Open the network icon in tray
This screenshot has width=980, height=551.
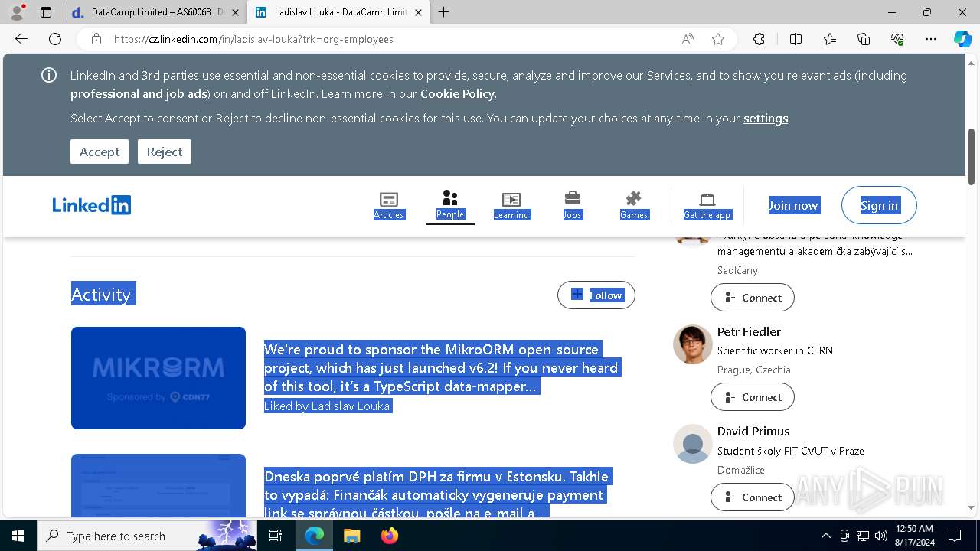[862, 536]
